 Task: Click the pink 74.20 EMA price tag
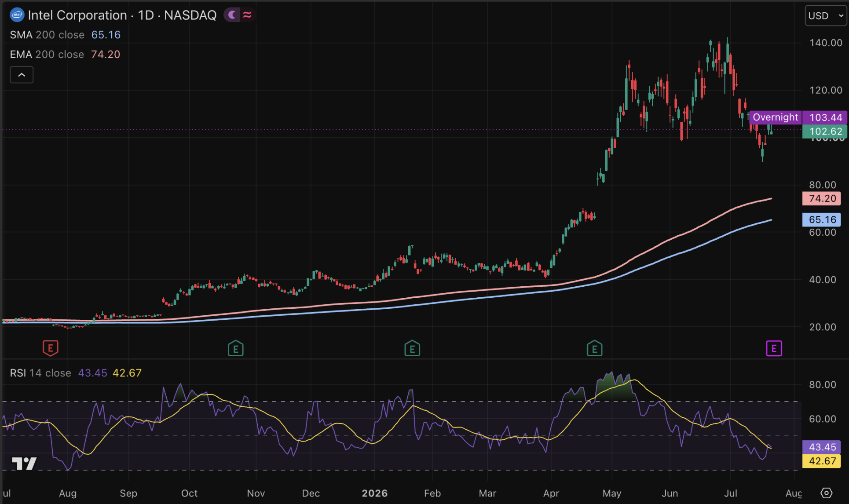click(822, 198)
